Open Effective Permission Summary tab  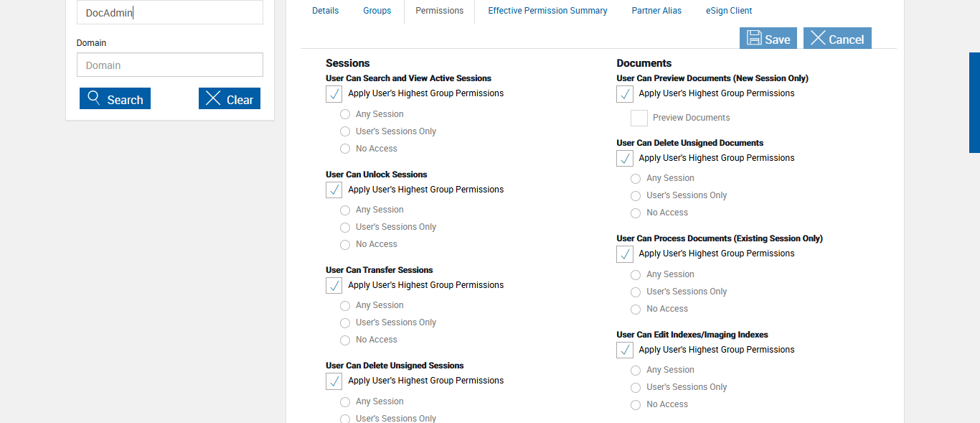click(547, 11)
